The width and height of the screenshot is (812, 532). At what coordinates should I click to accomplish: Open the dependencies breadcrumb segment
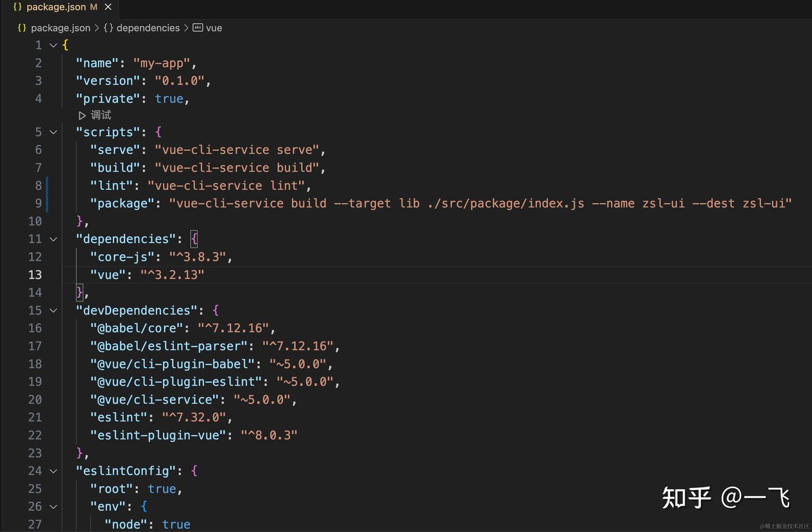pos(148,28)
